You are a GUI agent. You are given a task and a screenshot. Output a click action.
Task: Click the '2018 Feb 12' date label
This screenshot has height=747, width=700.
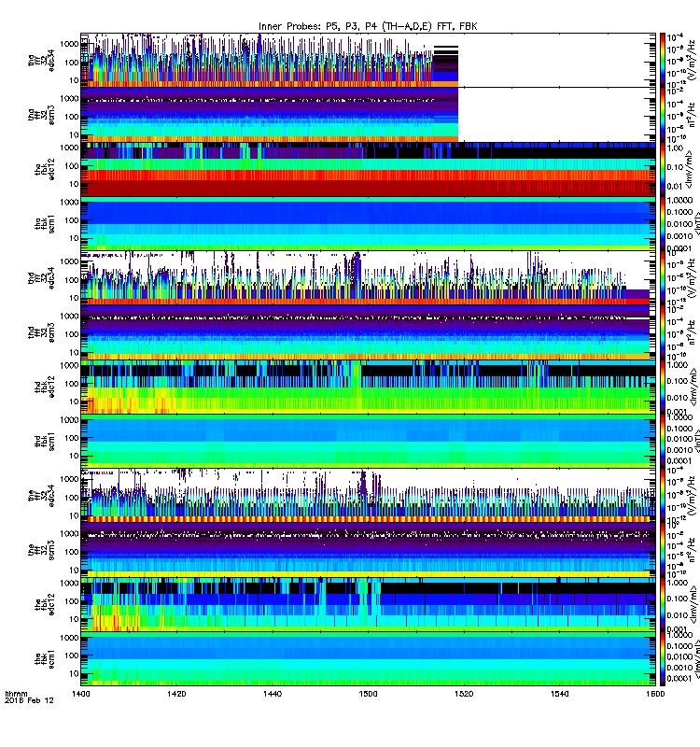tap(29, 701)
